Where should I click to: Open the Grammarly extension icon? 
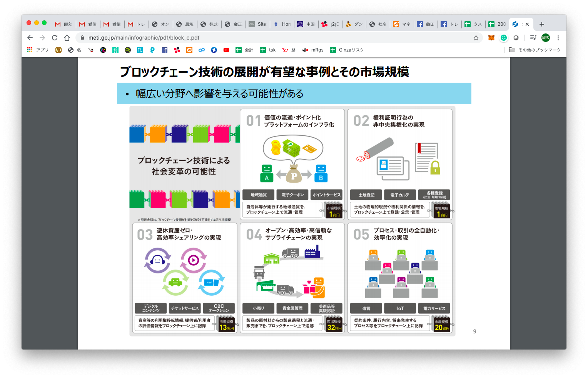pos(504,38)
